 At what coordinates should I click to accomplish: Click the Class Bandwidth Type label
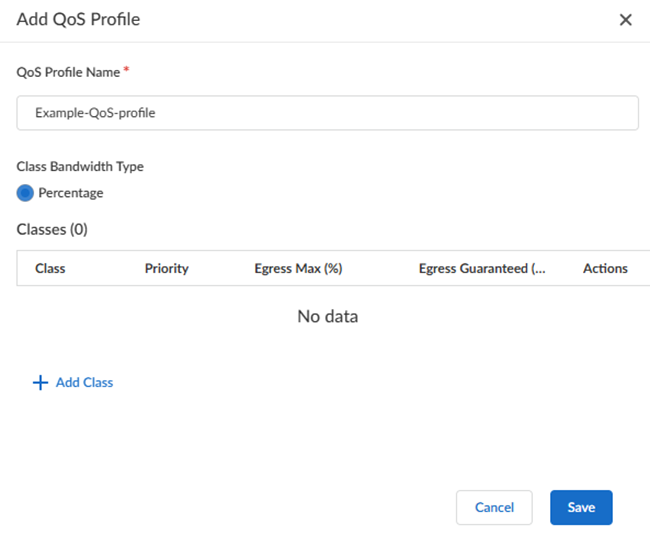click(80, 167)
